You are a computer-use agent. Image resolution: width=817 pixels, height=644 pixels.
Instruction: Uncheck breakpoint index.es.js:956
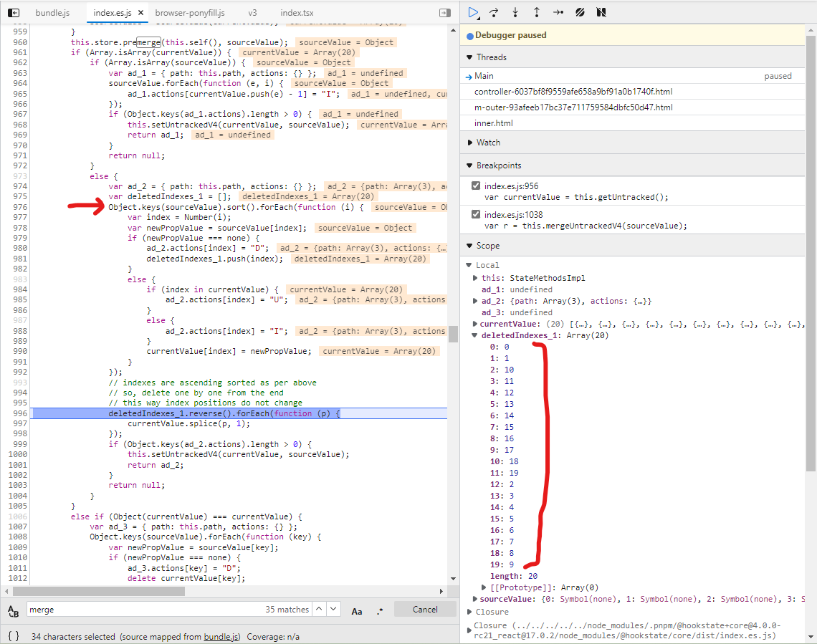(x=476, y=186)
